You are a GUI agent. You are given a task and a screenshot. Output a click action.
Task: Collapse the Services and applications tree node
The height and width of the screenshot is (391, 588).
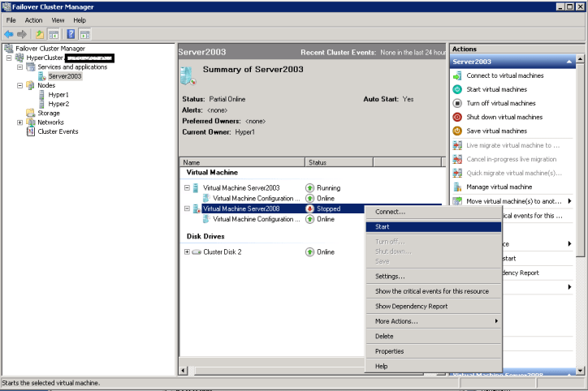click(20, 67)
